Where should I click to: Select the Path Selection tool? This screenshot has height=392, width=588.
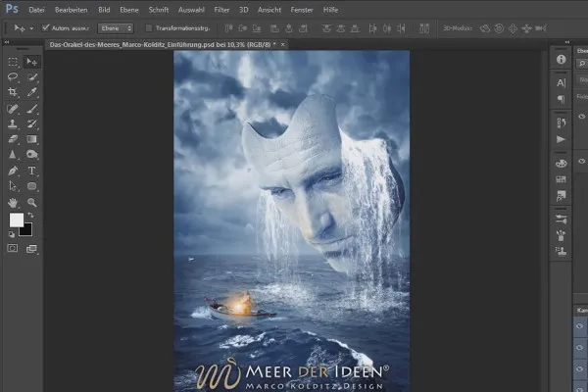tap(13, 186)
